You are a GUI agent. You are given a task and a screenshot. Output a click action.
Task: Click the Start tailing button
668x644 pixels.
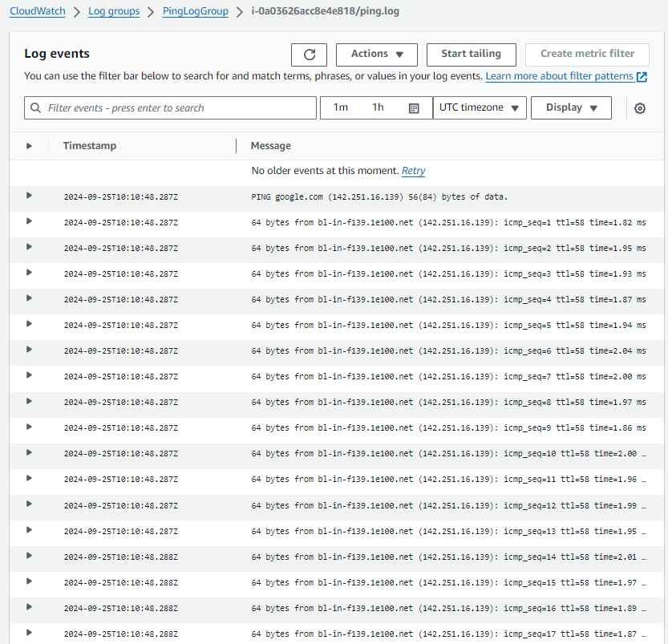[471, 55]
